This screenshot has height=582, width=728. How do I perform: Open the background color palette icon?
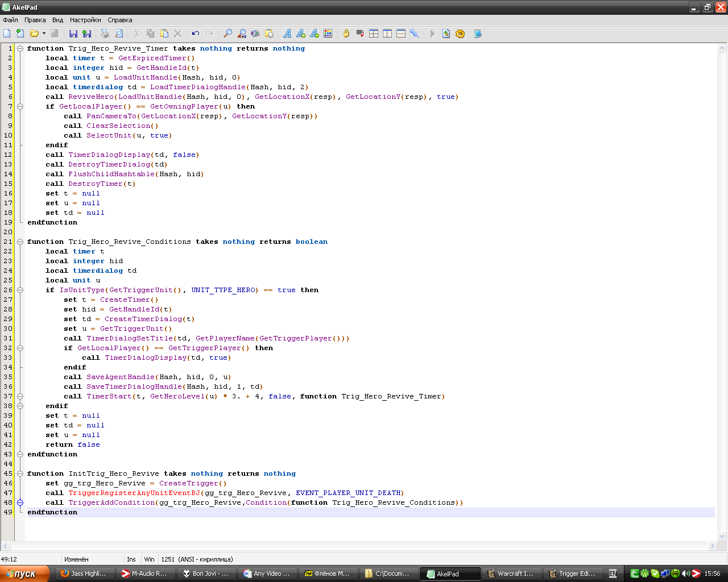pos(328,34)
